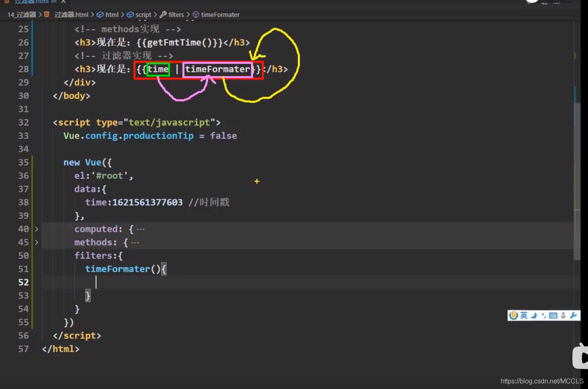Toggle the moon half-width mode icon

click(x=534, y=315)
